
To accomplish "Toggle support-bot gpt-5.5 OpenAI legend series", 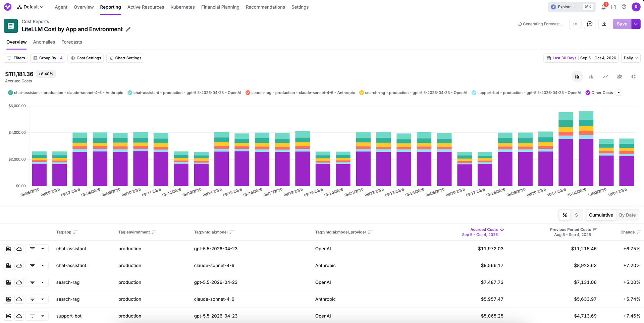I will pos(526,93).
